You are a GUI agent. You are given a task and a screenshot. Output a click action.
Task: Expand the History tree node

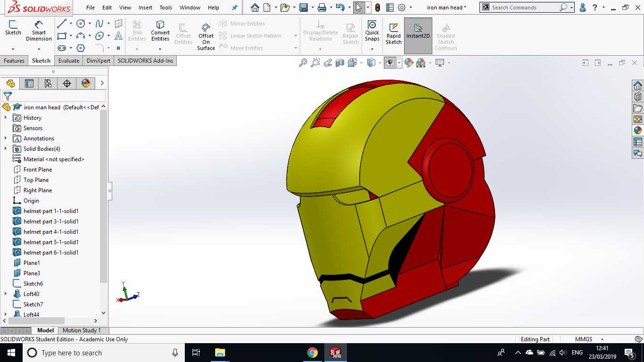point(6,118)
